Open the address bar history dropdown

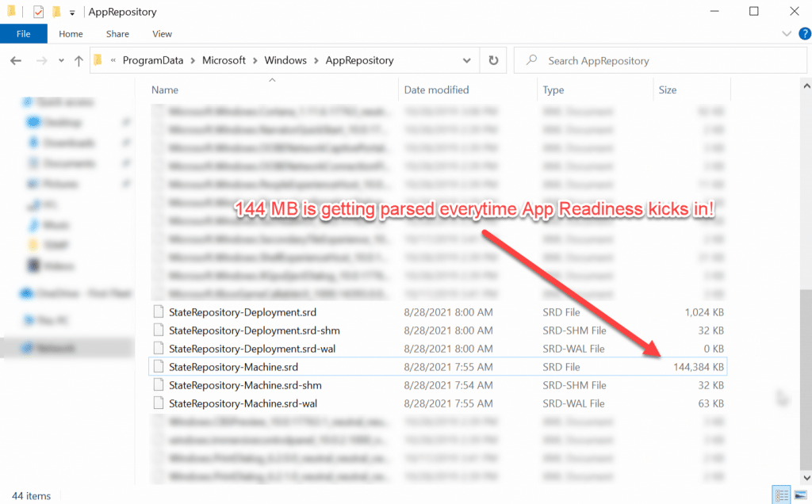pyautogui.click(x=466, y=60)
